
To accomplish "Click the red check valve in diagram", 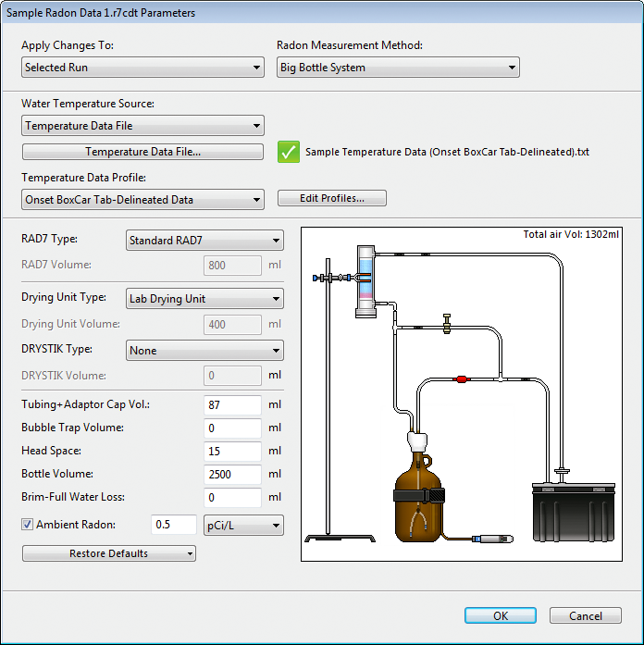I will 462,378.
